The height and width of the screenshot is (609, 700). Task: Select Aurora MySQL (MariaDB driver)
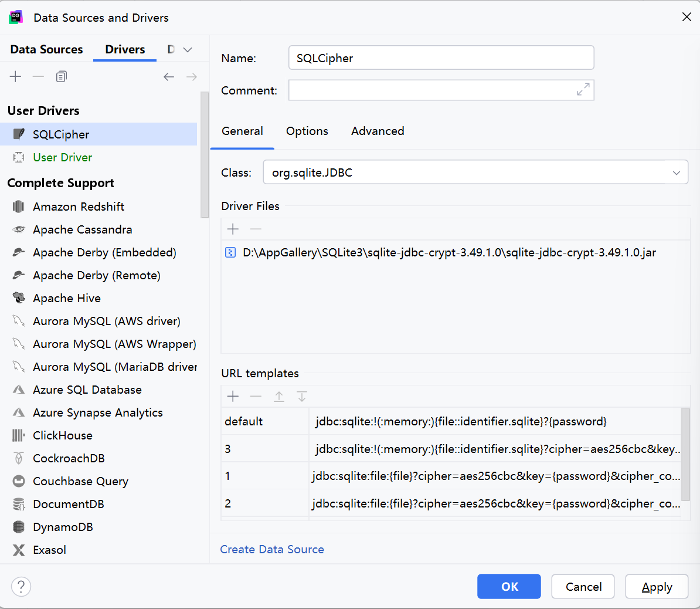(98, 367)
